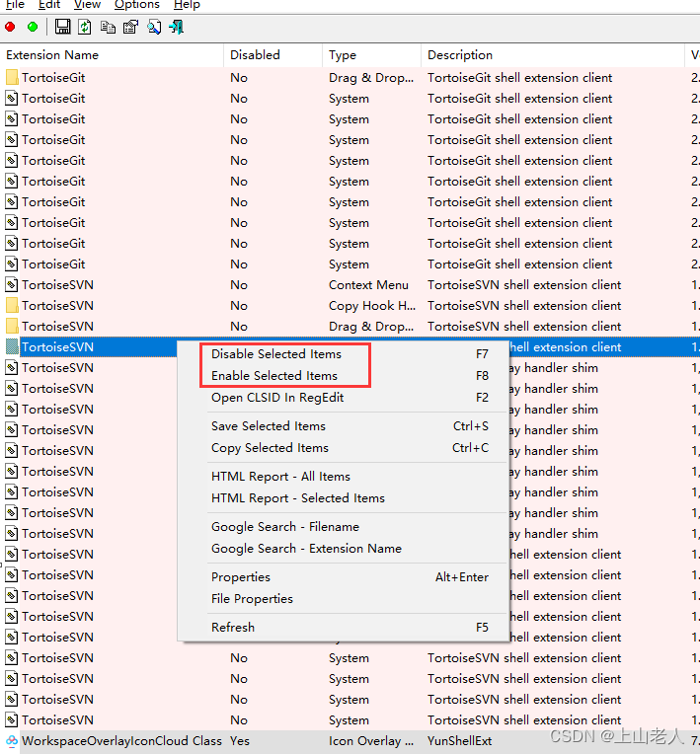Click the red Disable Selected Items toolbar icon

pos(10,27)
